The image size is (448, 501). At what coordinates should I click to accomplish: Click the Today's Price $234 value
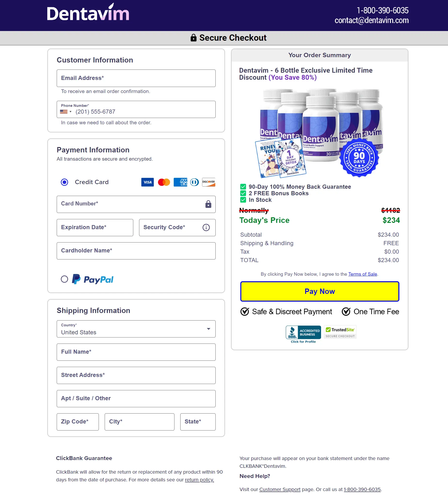pos(391,220)
